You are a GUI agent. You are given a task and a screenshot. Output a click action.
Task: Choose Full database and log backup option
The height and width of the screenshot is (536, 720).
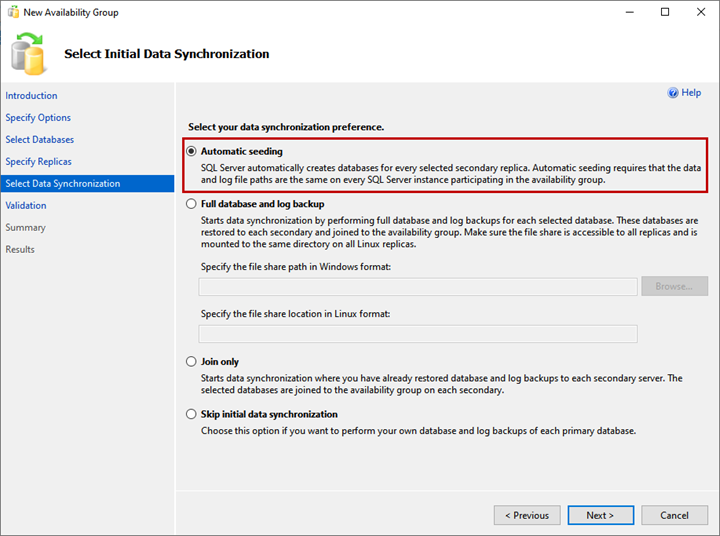(191, 204)
